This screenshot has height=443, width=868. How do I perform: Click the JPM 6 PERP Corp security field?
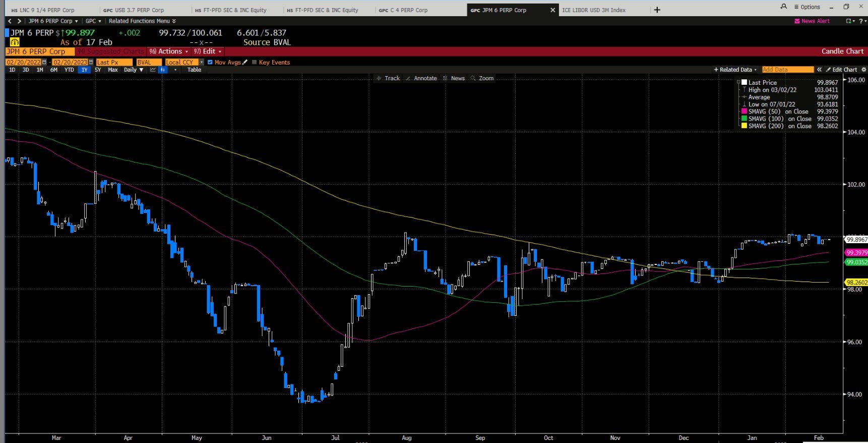pyautogui.click(x=40, y=51)
